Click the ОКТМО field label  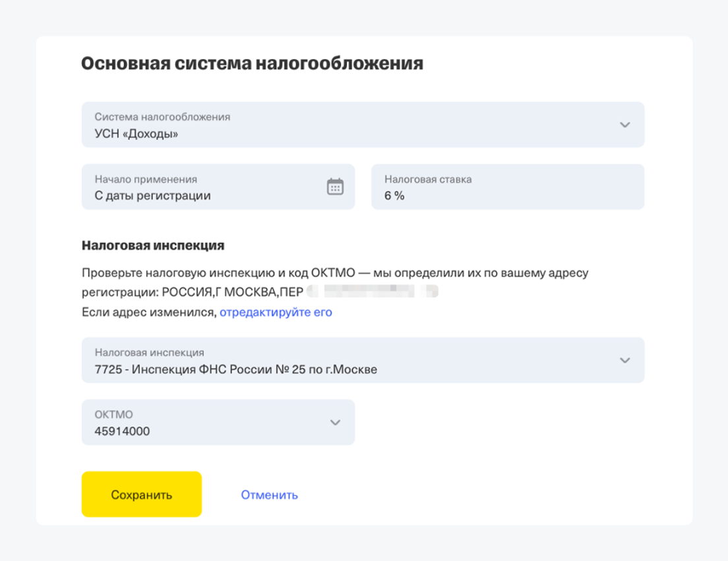(113, 415)
